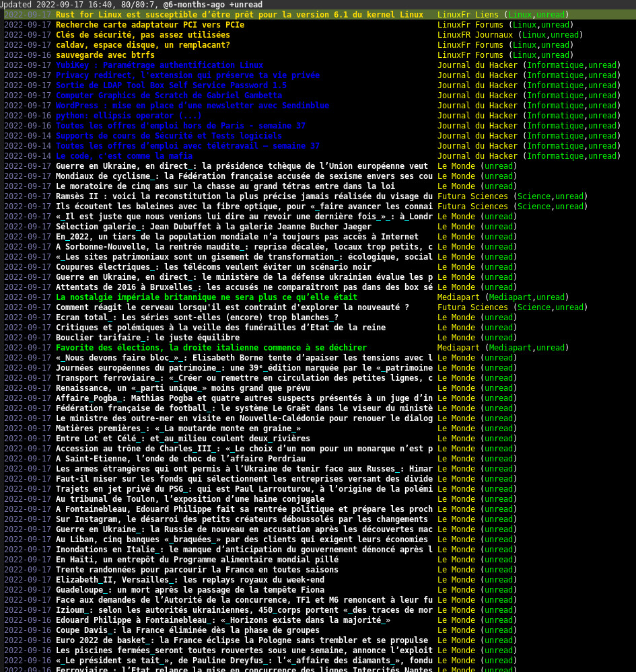Screen dimensions: 636x672
Task: Open Ukraine live entry about "le ministère de la défense"
Action: pyautogui.click(x=244, y=277)
